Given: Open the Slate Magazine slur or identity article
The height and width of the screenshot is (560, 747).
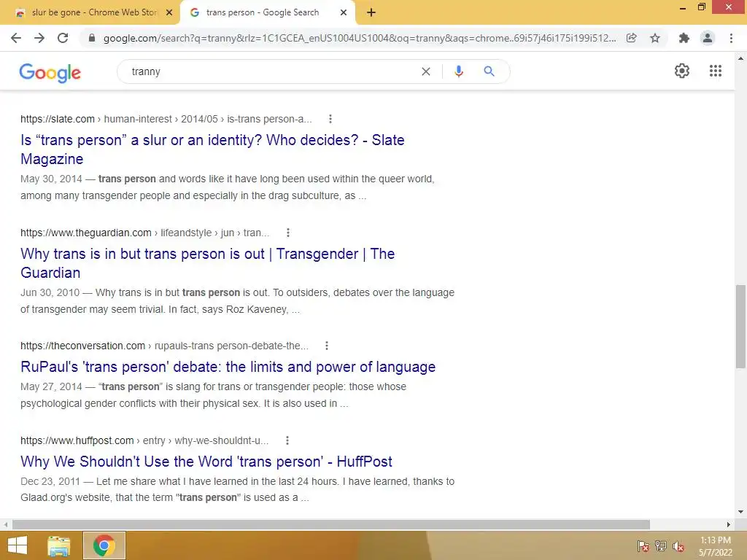Looking at the screenshot, I should [x=212, y=149].
